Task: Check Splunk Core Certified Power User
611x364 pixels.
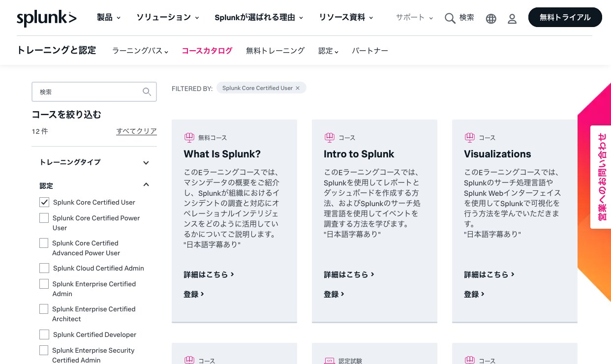Action: click(x=44, y=218)
